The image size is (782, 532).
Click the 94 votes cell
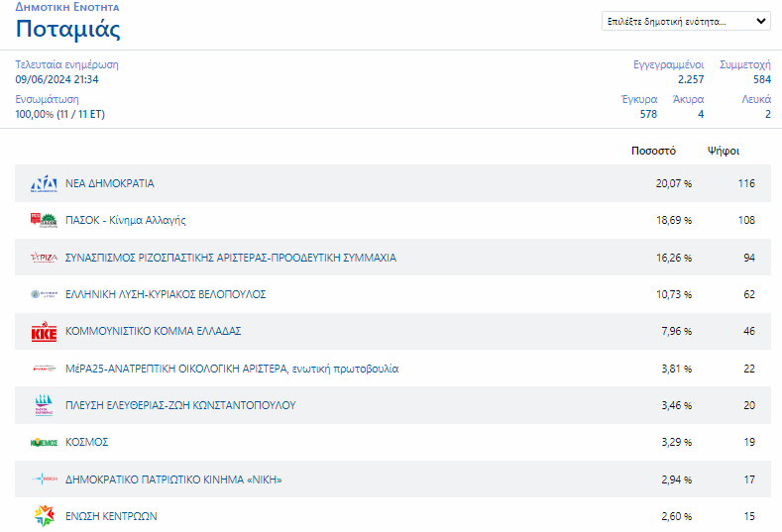[749, 258]
